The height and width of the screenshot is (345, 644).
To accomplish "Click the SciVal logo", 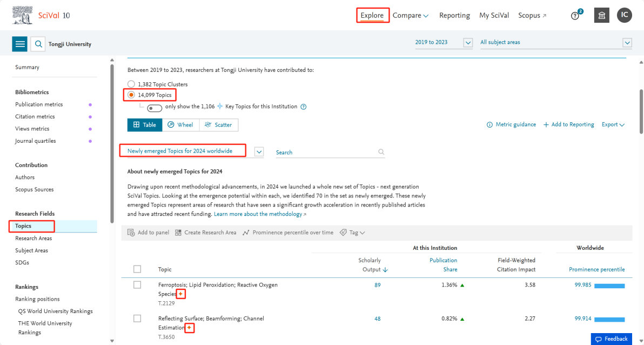I will click(41, 16).
